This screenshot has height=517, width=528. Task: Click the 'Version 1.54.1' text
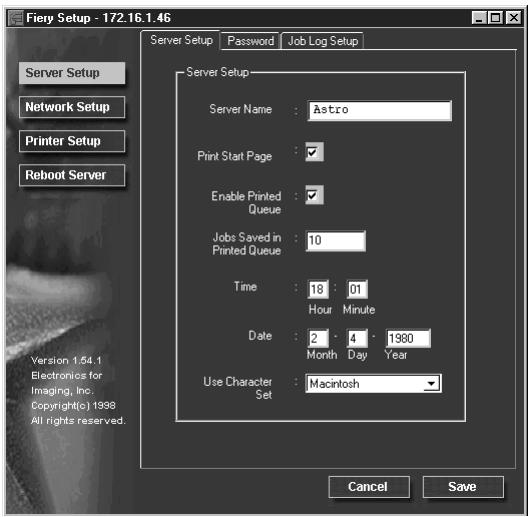pos(66,360)
